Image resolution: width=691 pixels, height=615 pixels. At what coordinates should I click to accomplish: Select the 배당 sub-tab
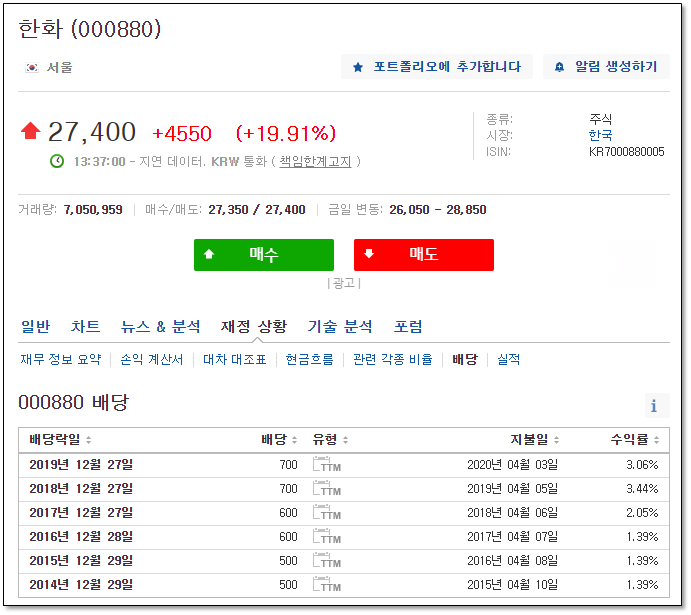(x=465, y=359)
